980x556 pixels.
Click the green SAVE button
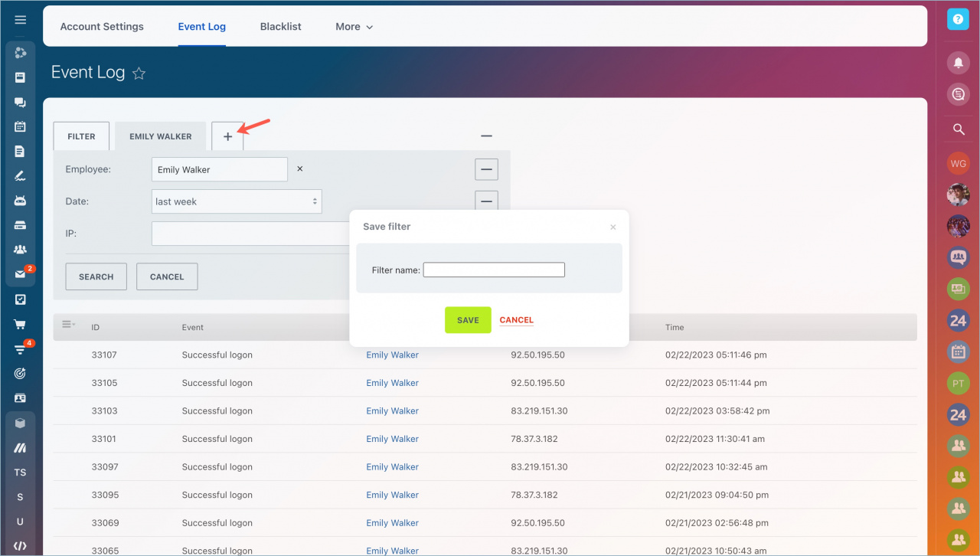(x=468, y=320)
